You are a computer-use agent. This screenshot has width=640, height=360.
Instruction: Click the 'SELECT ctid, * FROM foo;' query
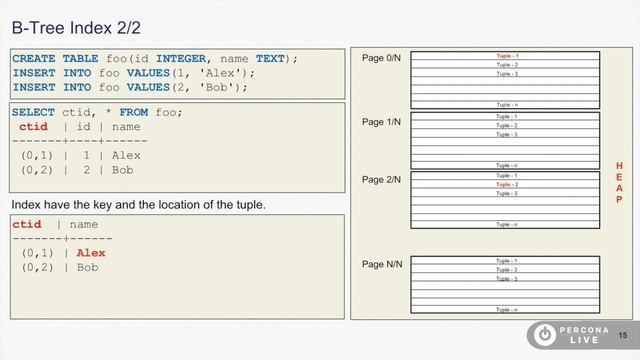97,112
